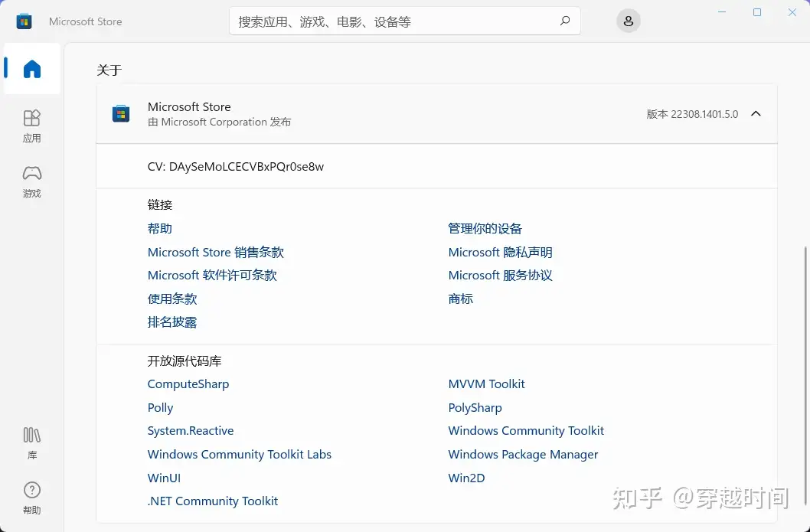Open the Games (游戏) section
This screenshot has height=532, width=810.
click(32, 181)
